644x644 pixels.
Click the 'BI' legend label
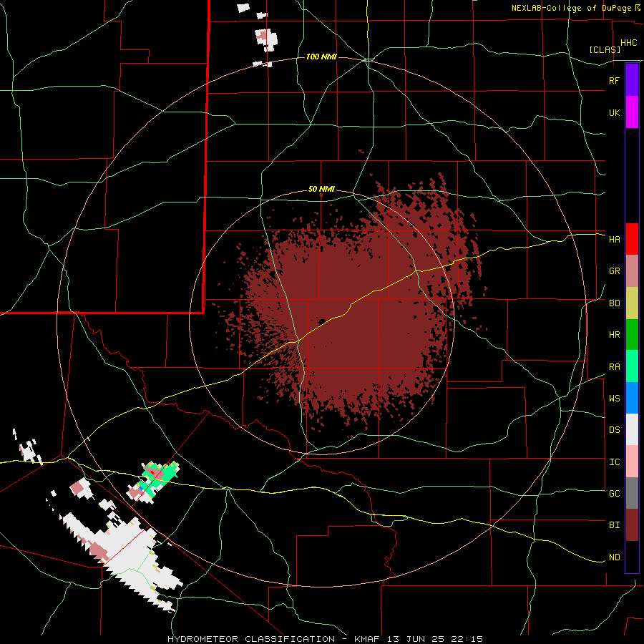(614, 525)
